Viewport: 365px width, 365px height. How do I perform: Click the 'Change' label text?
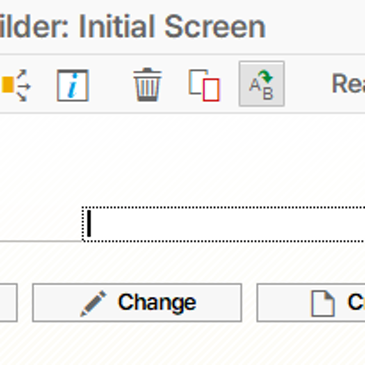[157, 303]
